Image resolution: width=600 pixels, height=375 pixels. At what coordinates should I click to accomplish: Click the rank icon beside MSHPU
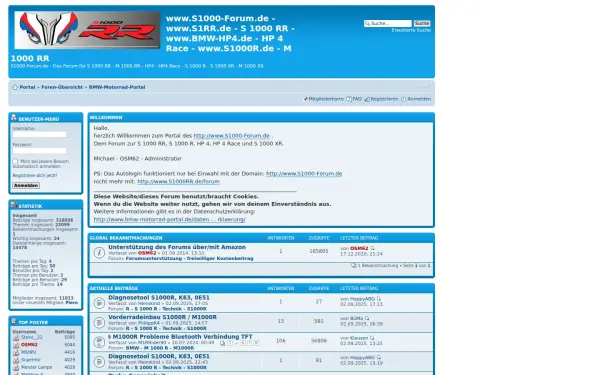[16, 352]
